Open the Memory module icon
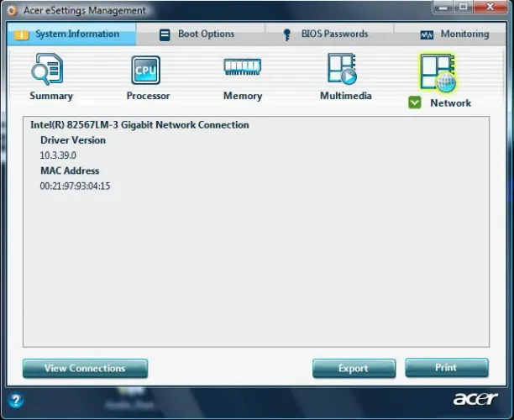This screenshot has height=420, width=514. pos(242,66)
